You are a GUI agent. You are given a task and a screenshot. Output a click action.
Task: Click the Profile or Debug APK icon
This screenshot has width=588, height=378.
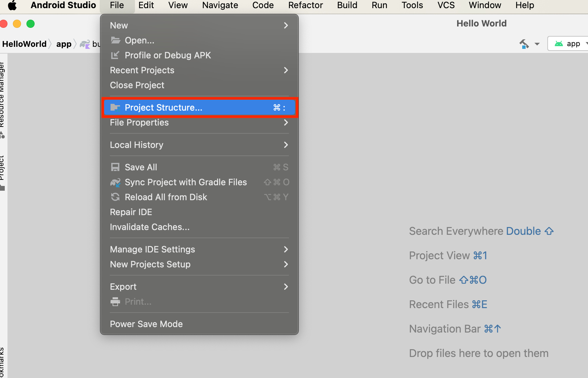[x=115, y=55]
